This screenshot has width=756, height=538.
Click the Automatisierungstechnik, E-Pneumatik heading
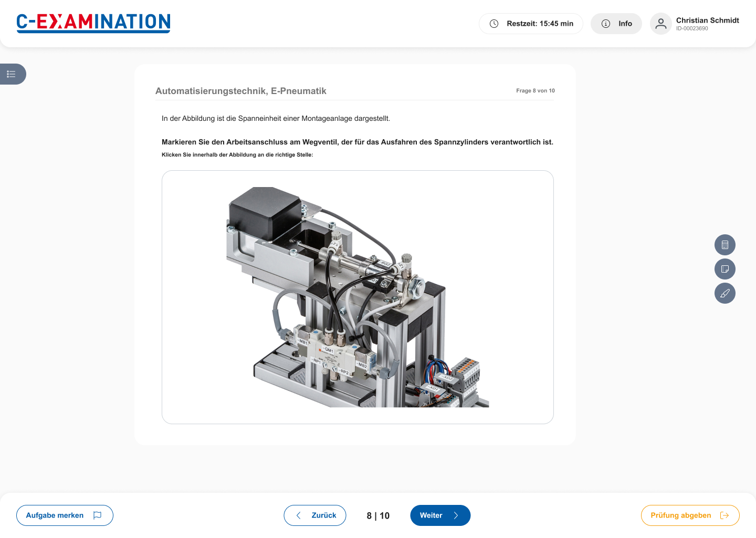pos(241,91)
